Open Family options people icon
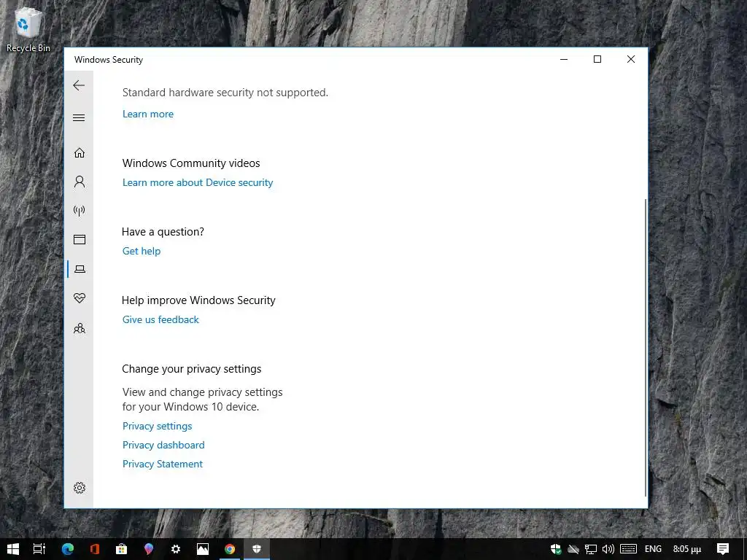The image size is (747, 560). click(x=80, y=328)
